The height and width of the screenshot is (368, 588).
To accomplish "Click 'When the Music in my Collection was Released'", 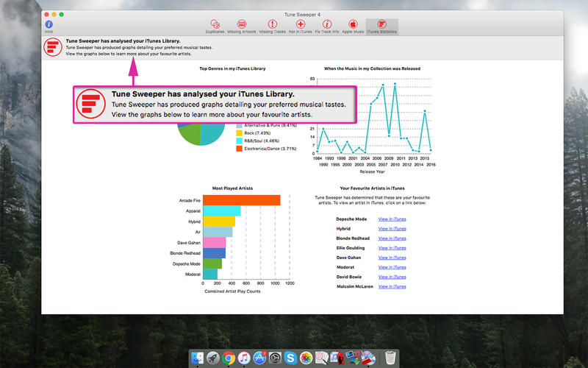I will click(x=372, y=68).
